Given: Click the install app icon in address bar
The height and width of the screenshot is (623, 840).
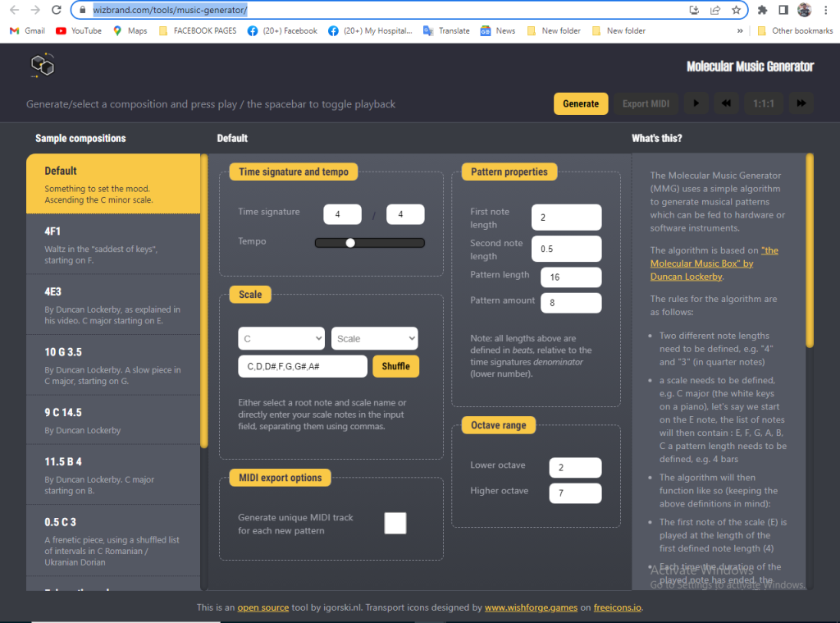Looking at the screenshot, I should click(x=694, y=10).
